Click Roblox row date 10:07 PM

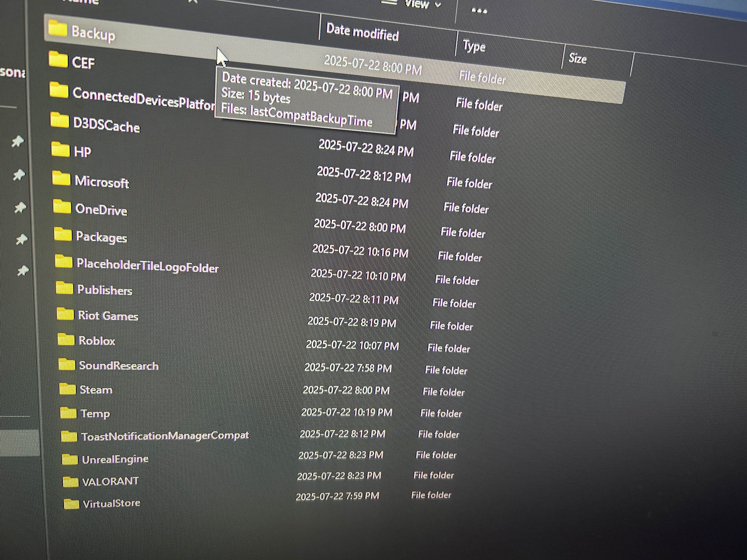(352, 345)
